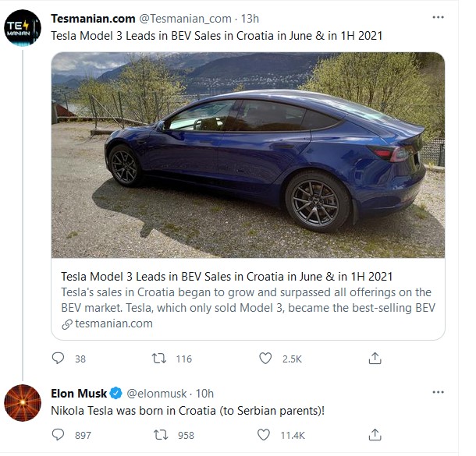476x456 pixels.
Task: Open Elon Musk's profile avatar
Action: (x=23, y=403)
